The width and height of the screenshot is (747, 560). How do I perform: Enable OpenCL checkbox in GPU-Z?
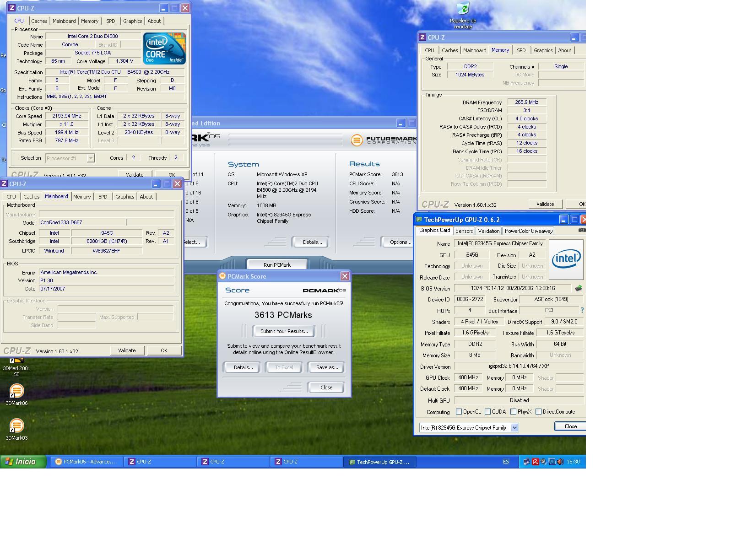(459, 412)
